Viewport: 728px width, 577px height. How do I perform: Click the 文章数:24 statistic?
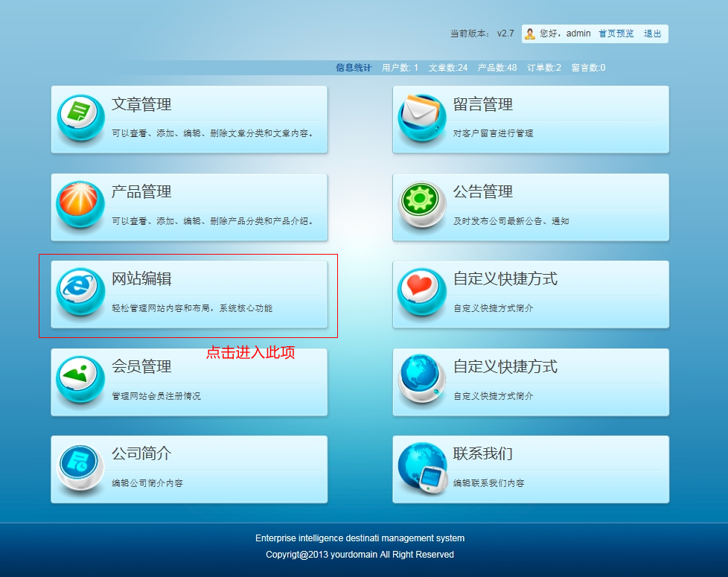[448, 68]
